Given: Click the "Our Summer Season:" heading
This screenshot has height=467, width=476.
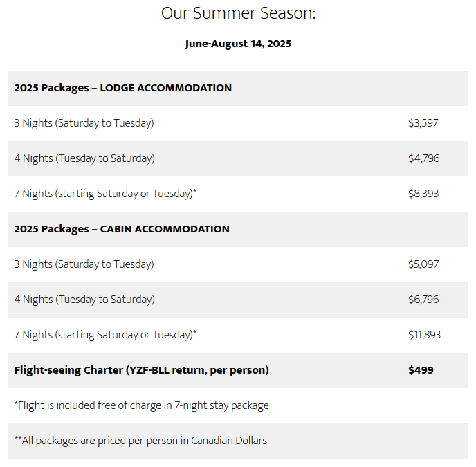Looking at the screenshot, I should pos(238,13).
